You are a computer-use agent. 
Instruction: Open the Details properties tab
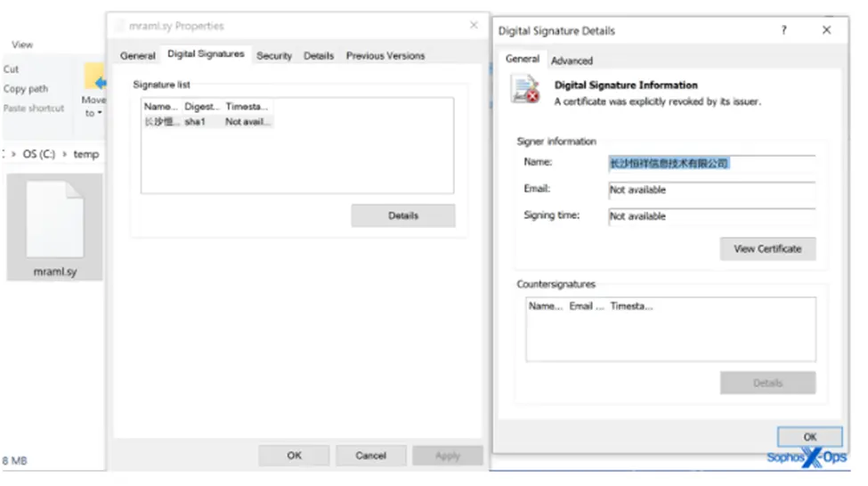click(x=319, y=55)
